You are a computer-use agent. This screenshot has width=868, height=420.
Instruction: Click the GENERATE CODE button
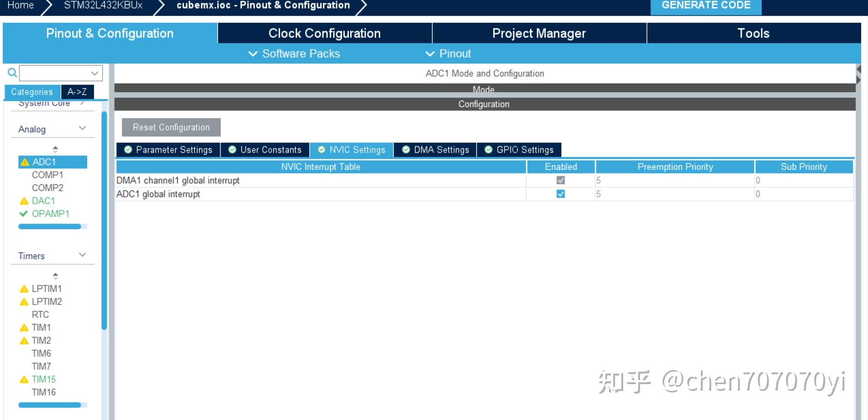(x=706, y=6)
